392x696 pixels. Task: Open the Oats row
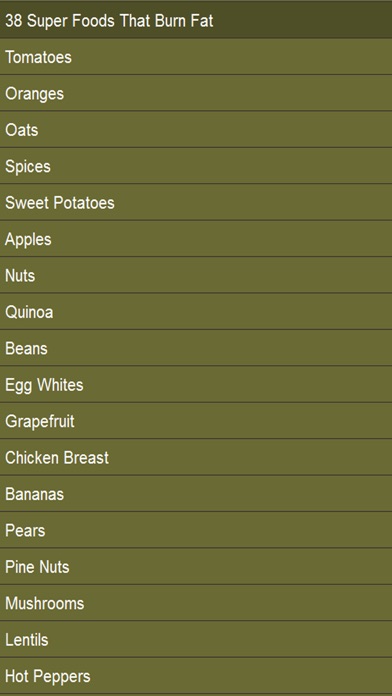pos(196,130)
